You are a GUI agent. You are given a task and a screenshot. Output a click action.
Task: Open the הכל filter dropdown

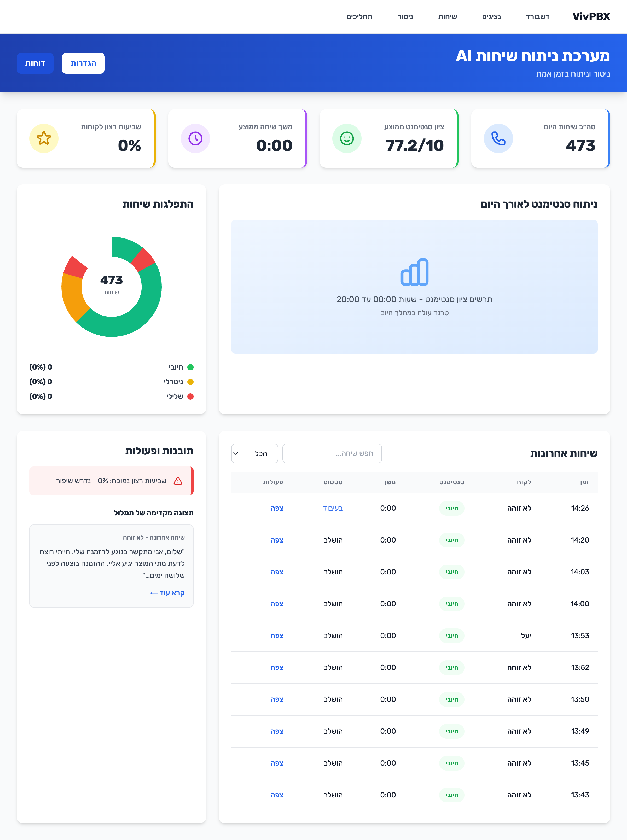[x=255, y=453]
